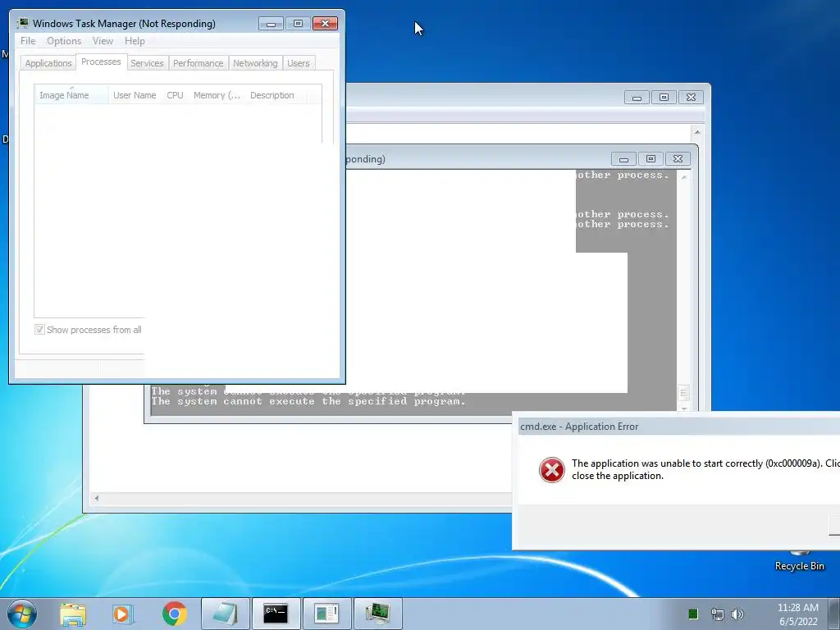
Task: Open the Help menu in Task Manager
Action: tap(135, 41)
